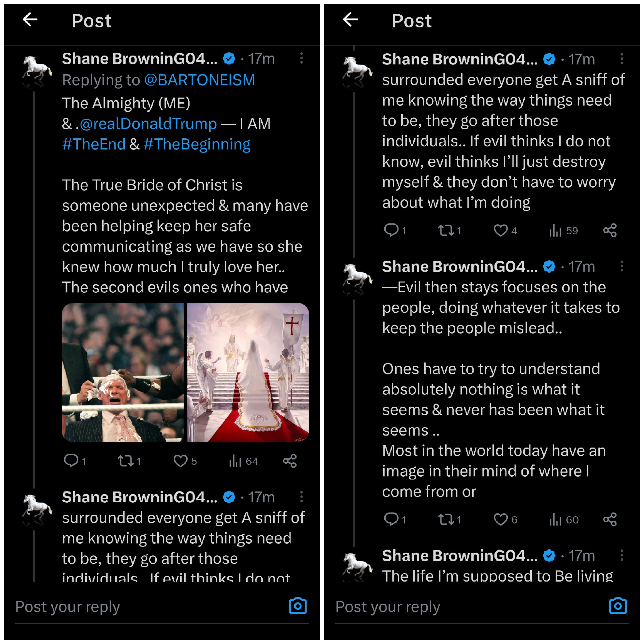Tap the back arrow in the right Post header
The height and width of the screenshot is (644, 644).
pyautogui.click(x=350, y=19)
